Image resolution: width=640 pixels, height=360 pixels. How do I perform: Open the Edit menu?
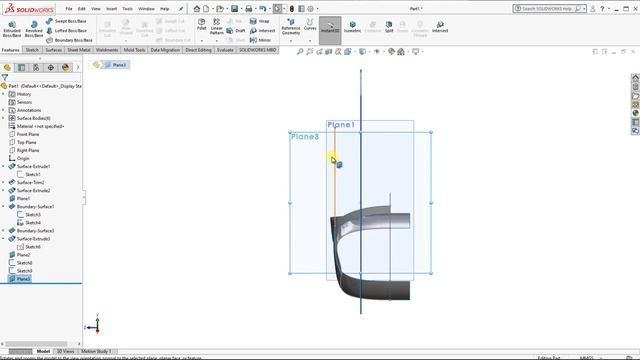click(x=82, y=9)
